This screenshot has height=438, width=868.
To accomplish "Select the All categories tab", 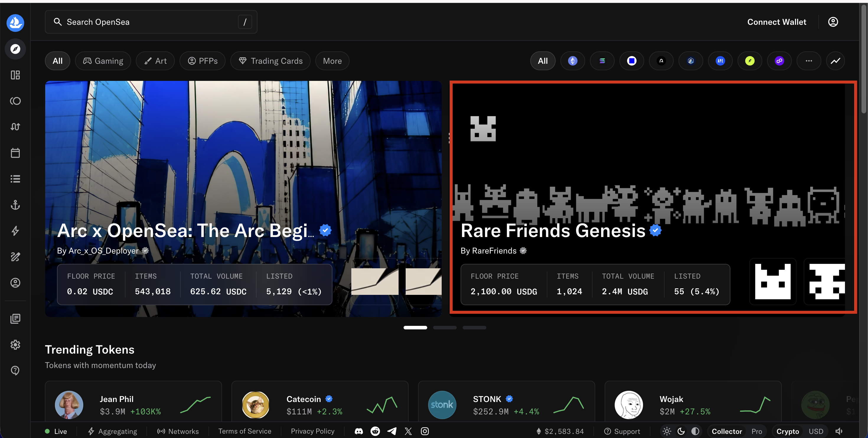I will (58, 61).
